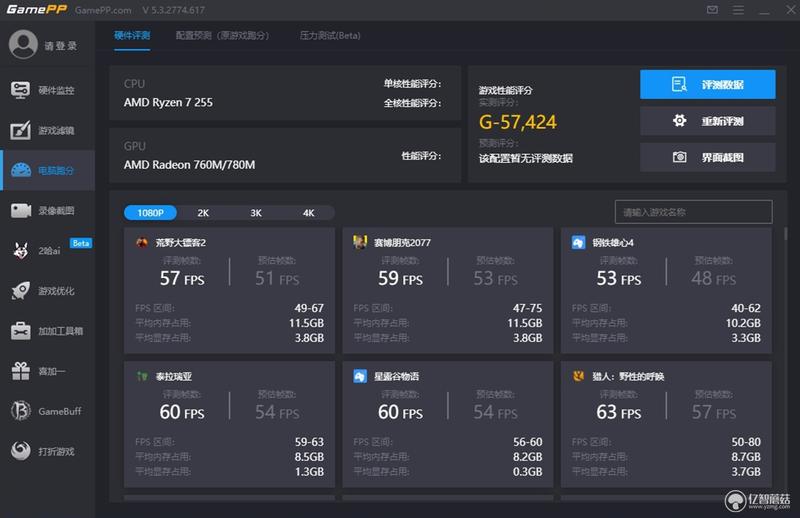Select the 1080P resolution option
800x518 pixels.
[151, 213]
